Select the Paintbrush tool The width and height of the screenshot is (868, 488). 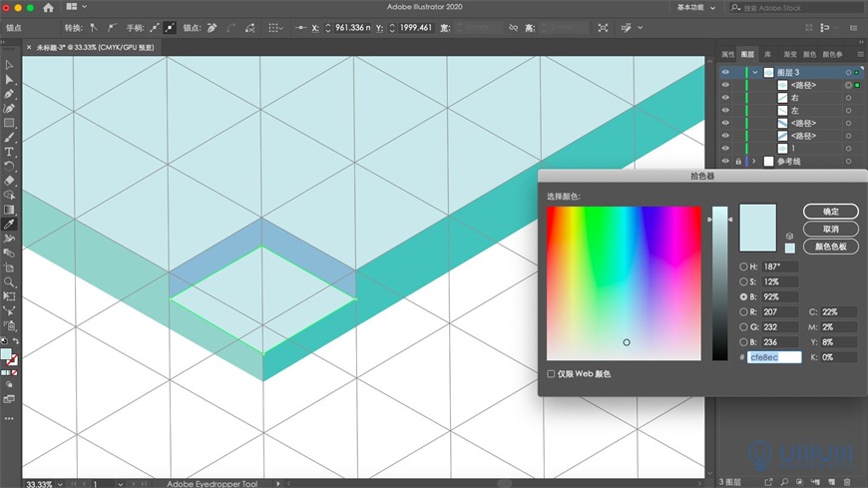[x=9, y=137]
